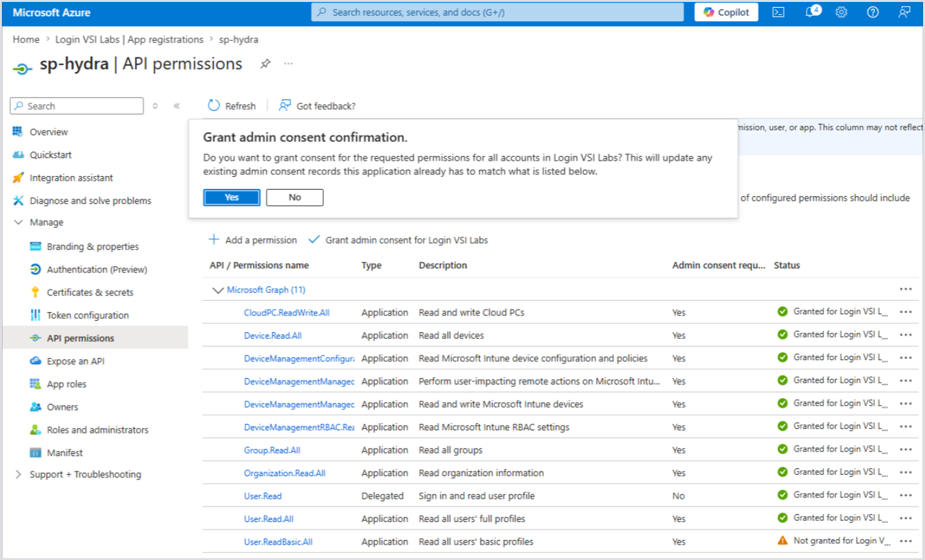Click the checkmark icon for Grant admin consent
This screenshot has width=925, height=560.
pyautogui.click(x=314, y=240)
